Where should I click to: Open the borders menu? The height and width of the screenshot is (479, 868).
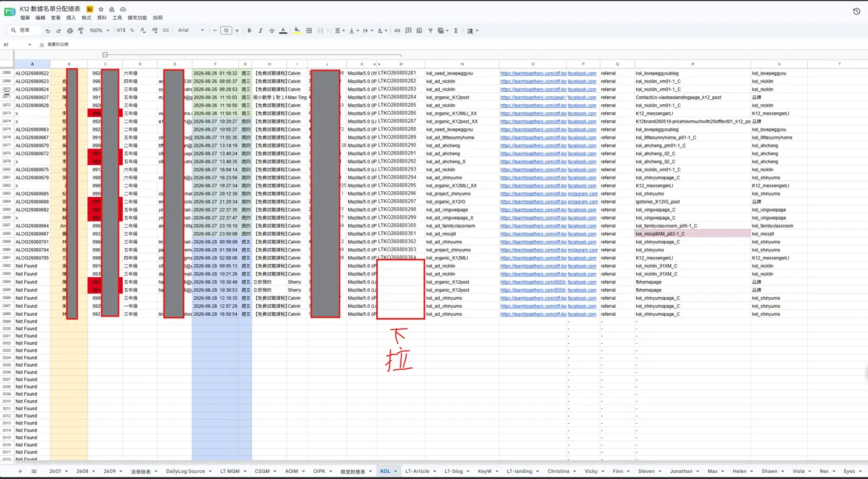coord(309,30)
